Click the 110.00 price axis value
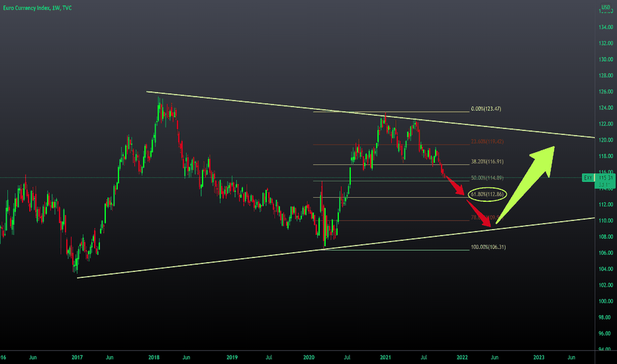617x364 pixels. 606,221
